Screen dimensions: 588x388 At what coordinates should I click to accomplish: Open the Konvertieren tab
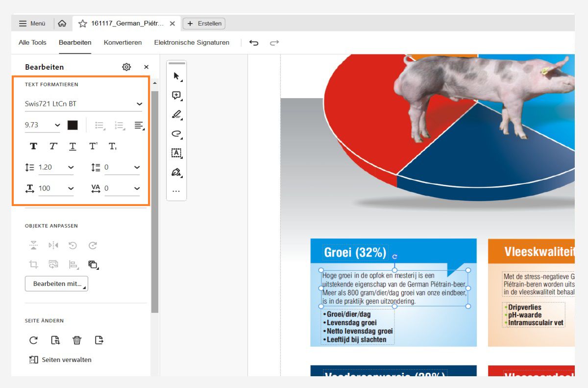pos(122,43)
